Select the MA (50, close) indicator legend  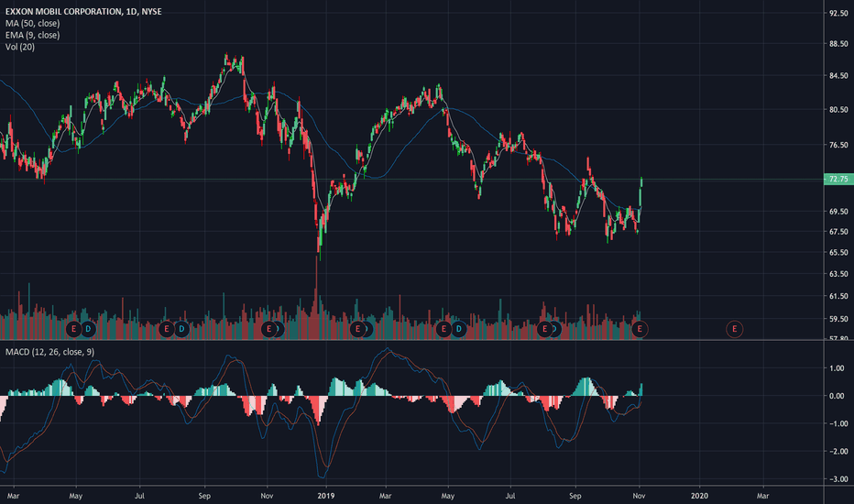(x=33, y=24)
